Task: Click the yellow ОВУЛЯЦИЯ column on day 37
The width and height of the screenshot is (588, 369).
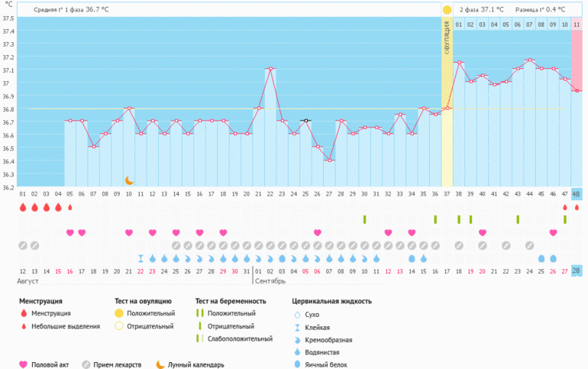Action: (x=447, y=102)
